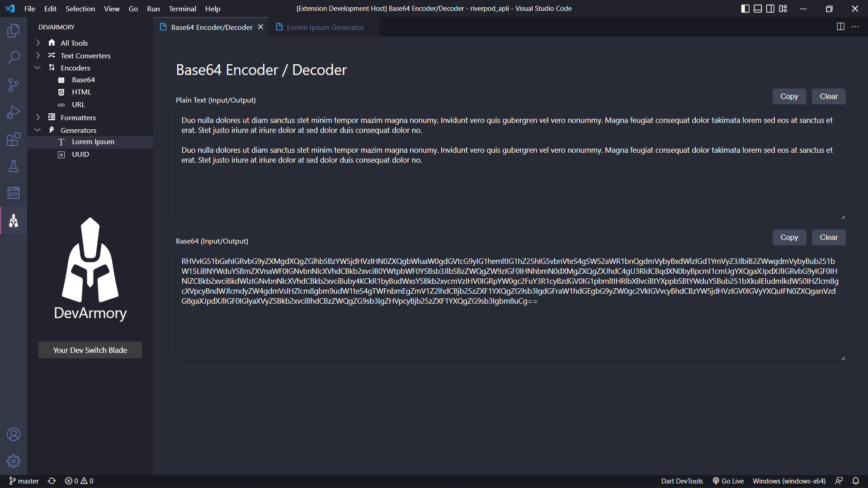Expand the Text Converters tree node
The image size is (868, 488).
point(38,55)
